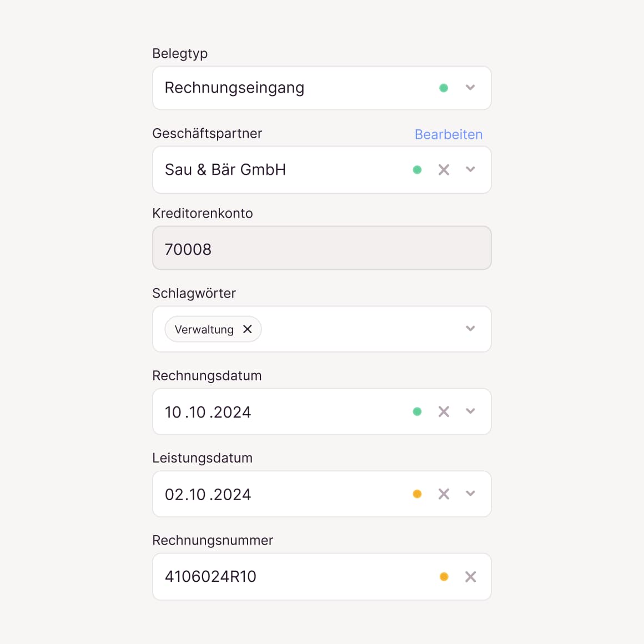Expand the Geschäftspartner selection dropdown

tap(470, 170)
